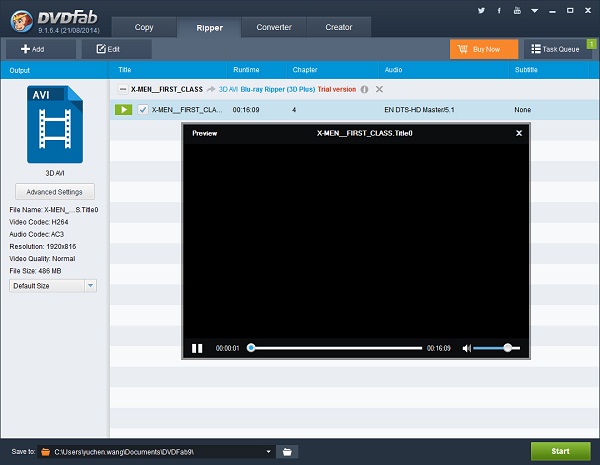Browse output folder with folder icon
The image size is (600, 465).
click(x=287, y=452)
